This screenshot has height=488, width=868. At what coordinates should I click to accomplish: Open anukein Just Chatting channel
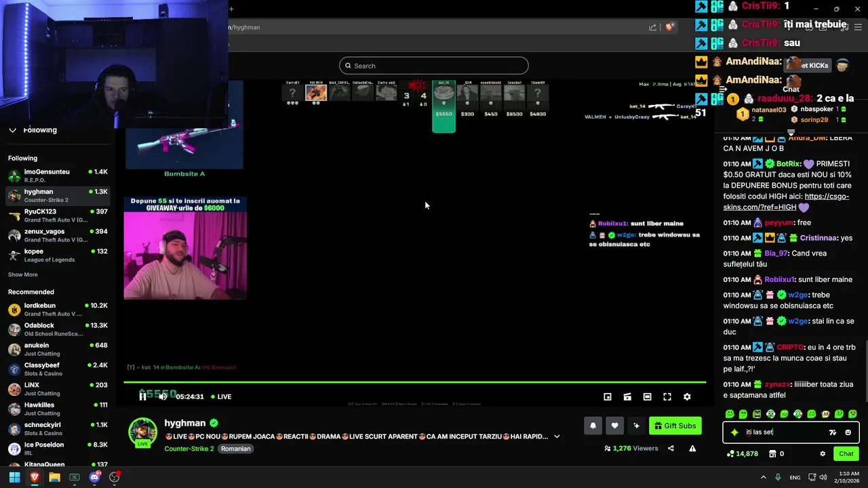(x=58, y=349)
